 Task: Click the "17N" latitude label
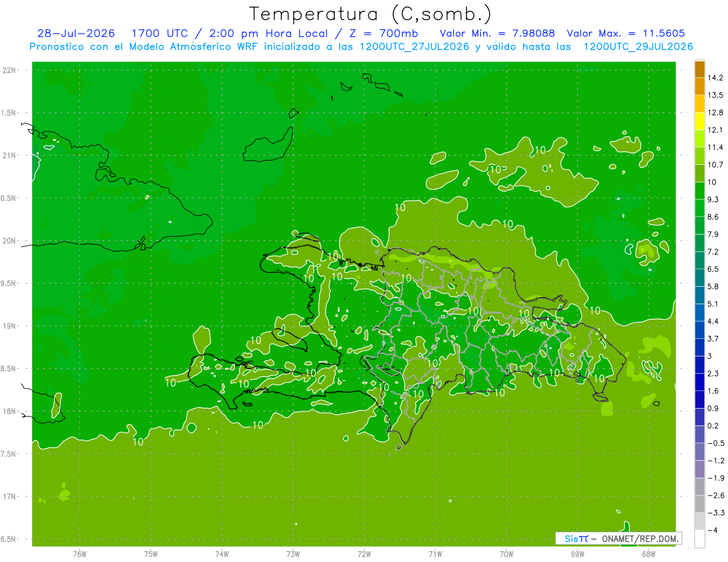click(10, 497)
